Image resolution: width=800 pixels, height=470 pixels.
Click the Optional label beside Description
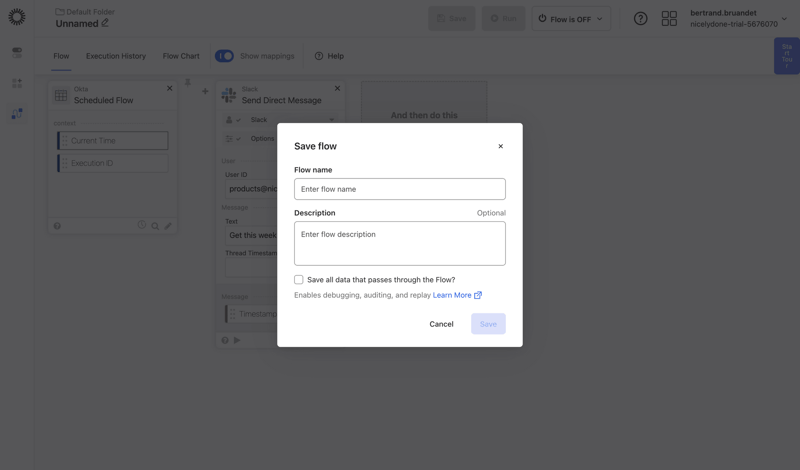coord(491,213)
